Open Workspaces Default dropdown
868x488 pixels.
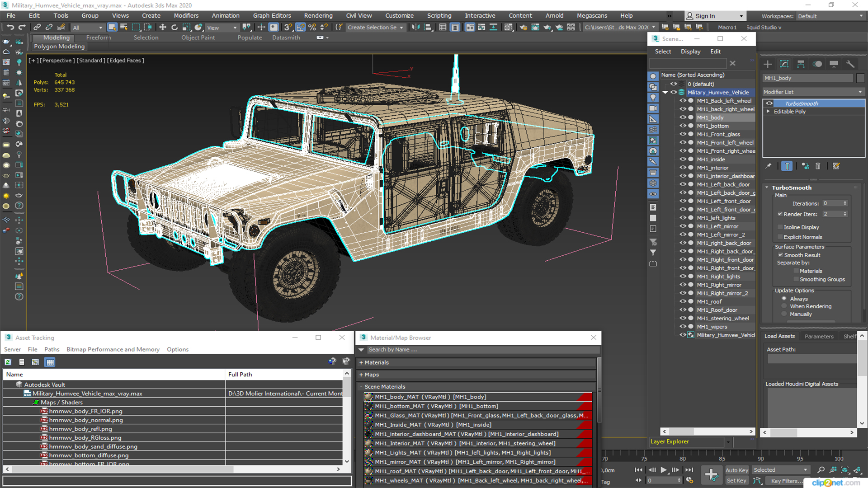click(830, 16)
